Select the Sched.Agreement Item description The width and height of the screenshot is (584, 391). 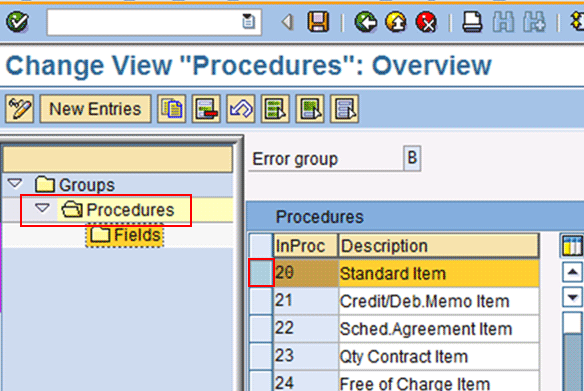pos(439,329)
